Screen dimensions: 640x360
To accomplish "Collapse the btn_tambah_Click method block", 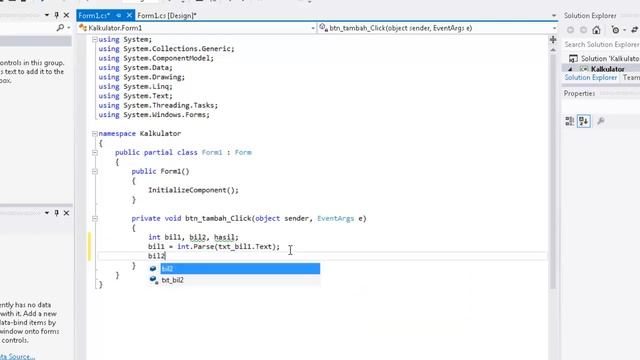I will coord(95,218).
